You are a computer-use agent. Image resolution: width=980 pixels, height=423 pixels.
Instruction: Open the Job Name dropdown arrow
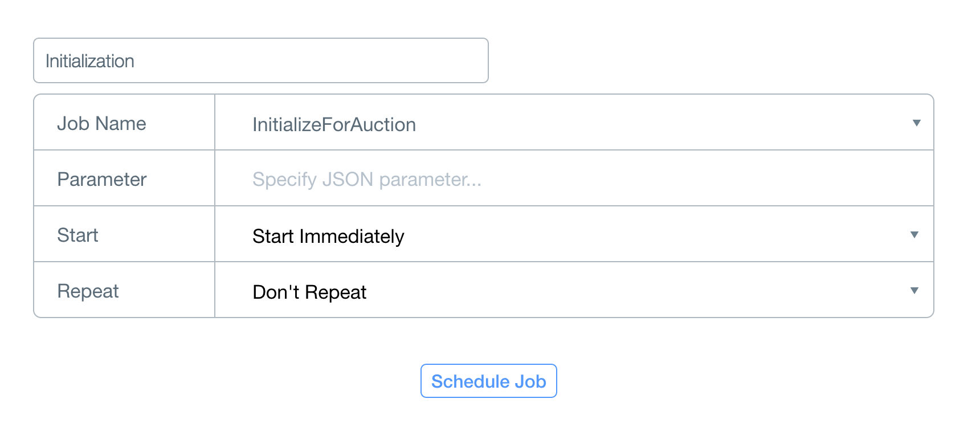[916, 123]
